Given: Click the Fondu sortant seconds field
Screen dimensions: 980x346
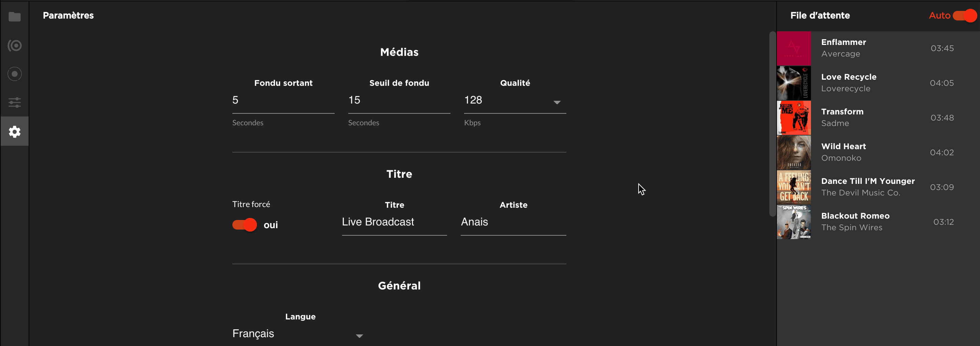Looking at the screenshot, I should point(283,100).
